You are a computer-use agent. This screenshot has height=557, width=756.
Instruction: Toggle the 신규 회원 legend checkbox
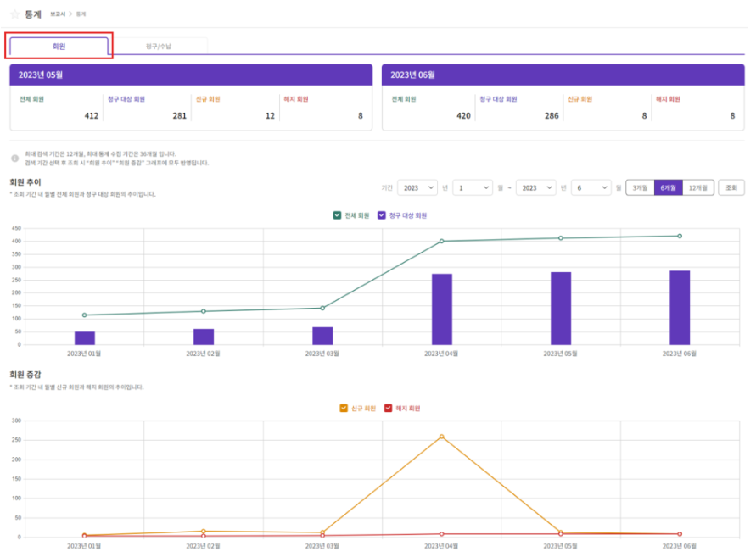pyautogui.click(x=344, y=408)
